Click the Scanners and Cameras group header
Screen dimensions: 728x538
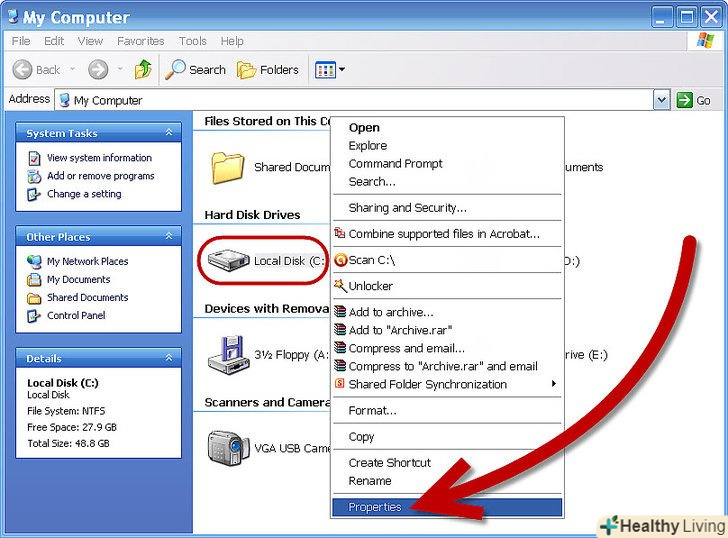pyautogui.click(x=267, y=402)
